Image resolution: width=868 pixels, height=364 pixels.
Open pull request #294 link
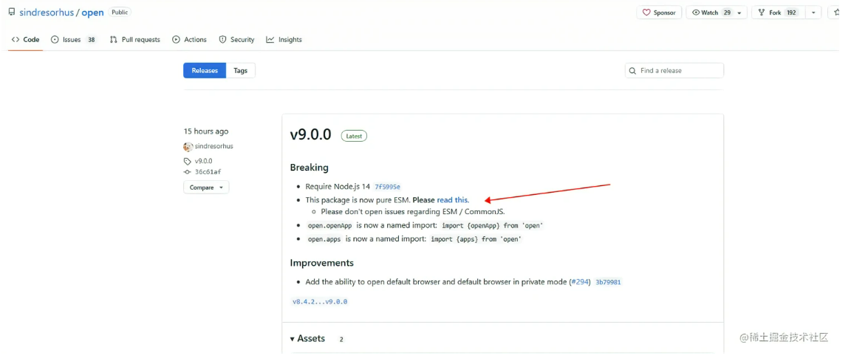580,282
